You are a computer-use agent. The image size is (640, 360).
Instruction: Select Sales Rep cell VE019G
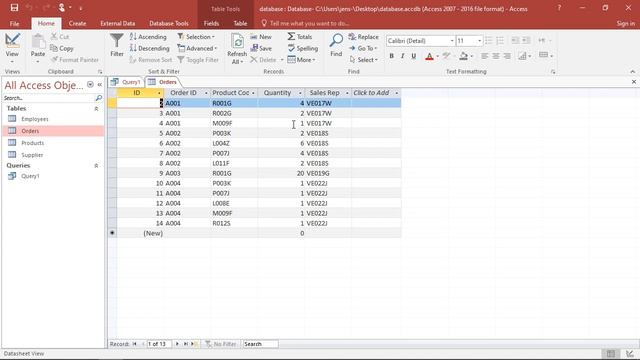(328, 173)
